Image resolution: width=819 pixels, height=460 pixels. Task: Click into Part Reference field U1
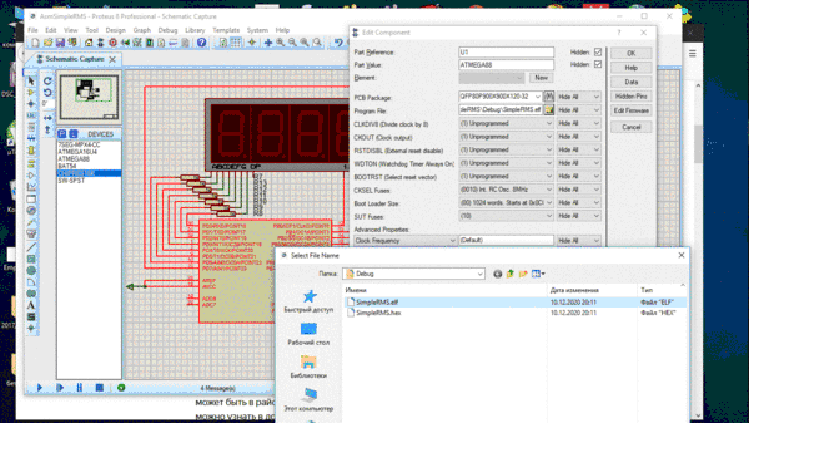(506, 52)
